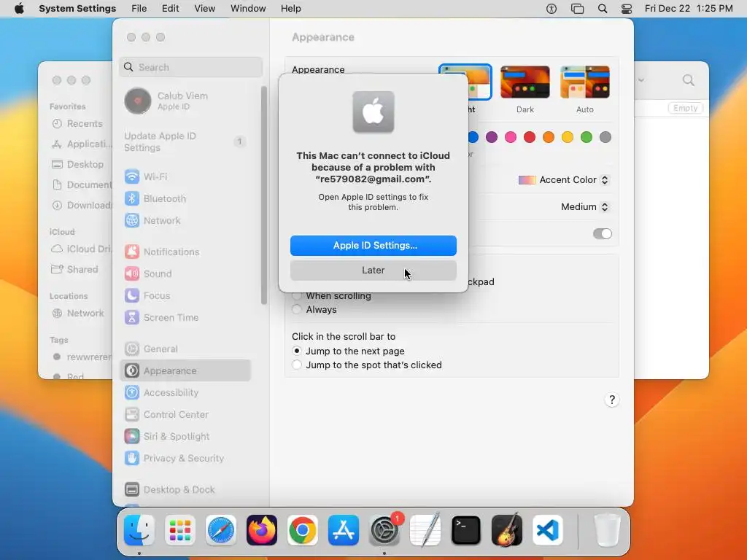Launch GarageBand from the Dock
This screenshot has width=747, height=560.
click(507, 530)
